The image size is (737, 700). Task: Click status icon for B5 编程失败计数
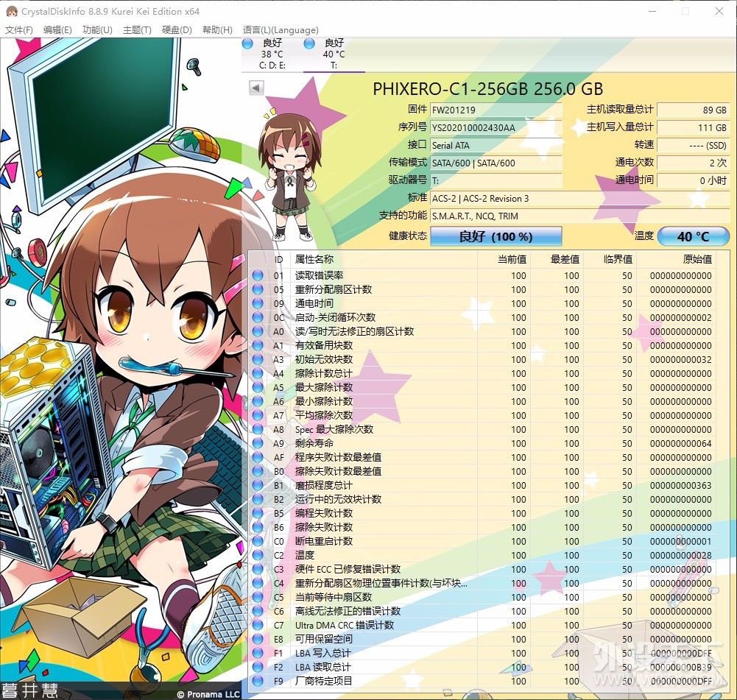coord(258,513)
